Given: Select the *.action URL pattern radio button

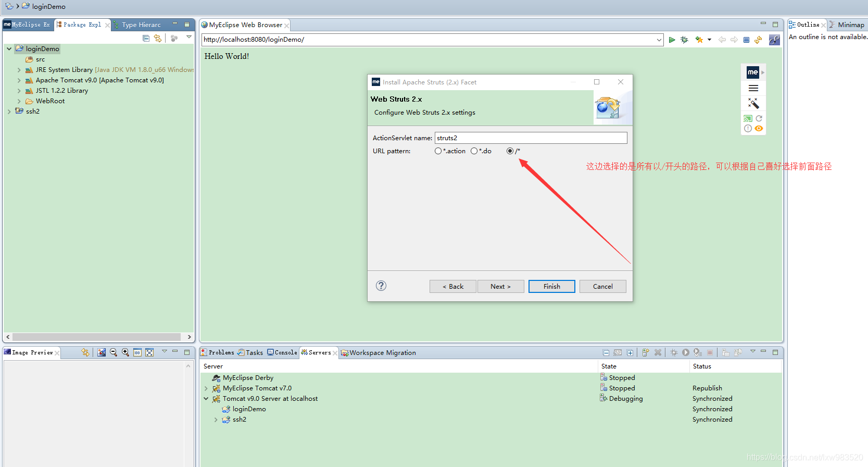Looking at the screenshot, I should tap(438, 151).
